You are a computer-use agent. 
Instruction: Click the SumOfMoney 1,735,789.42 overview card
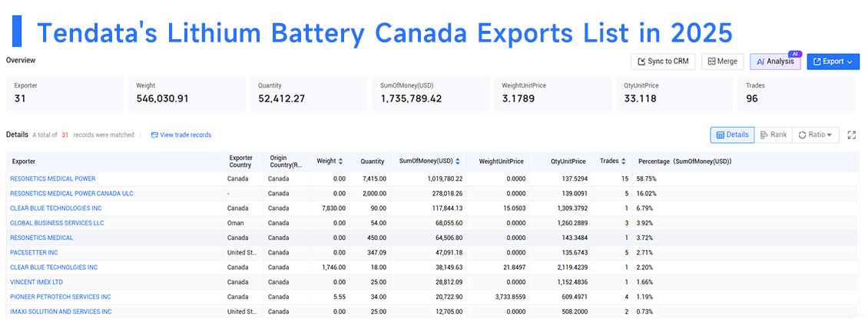point(431,94)
